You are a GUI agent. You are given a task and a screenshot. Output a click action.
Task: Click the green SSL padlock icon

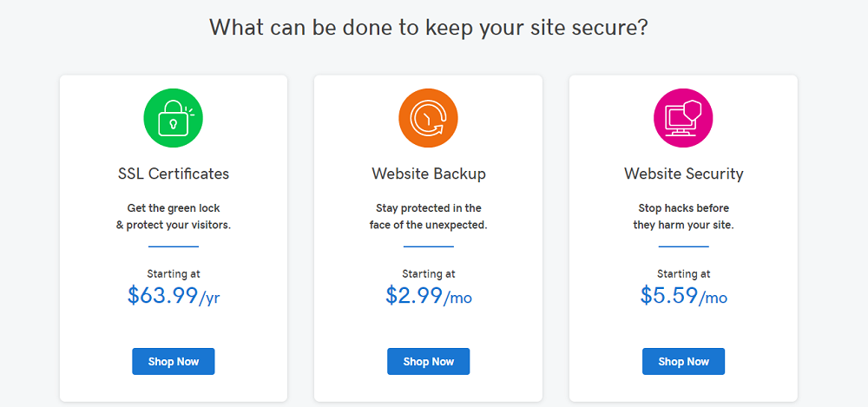(x=174, y=118)
